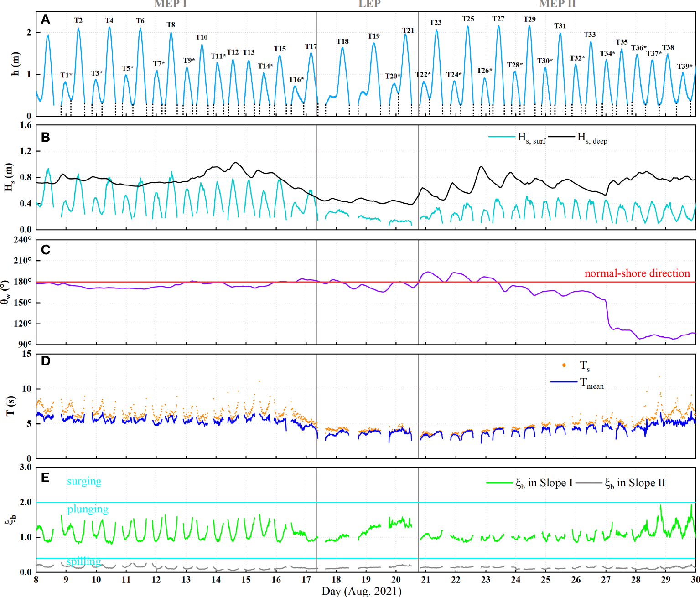This screenshot has height=597, width=700.
Task: Click the red normal-shore direction text
Action: pyautogui.click(x=637, y=273)
